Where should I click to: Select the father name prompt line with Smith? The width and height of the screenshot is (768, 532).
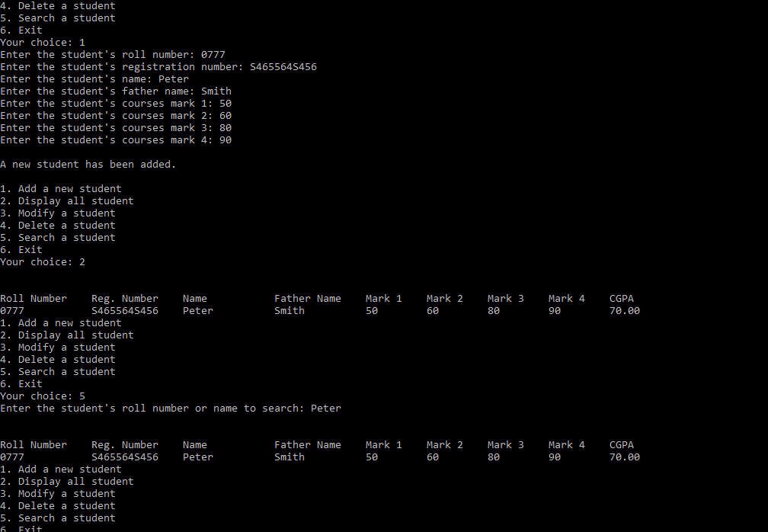pyautogui.click(x=116, y=91)
